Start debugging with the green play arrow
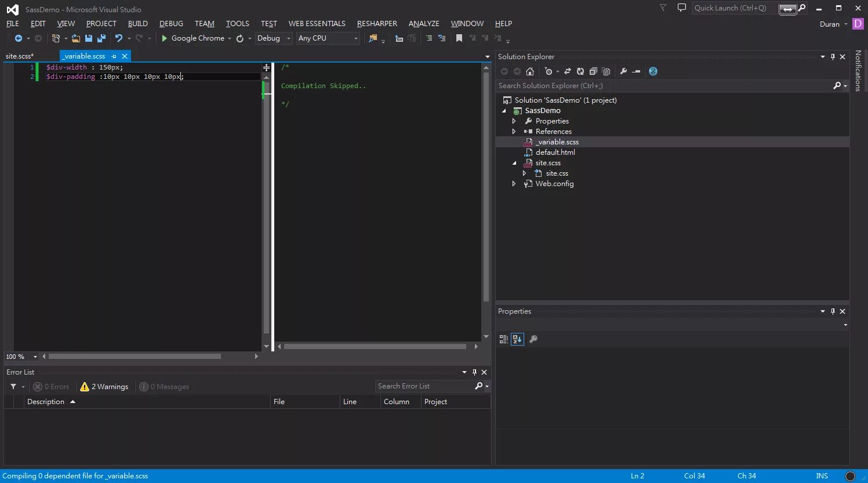The height and width of the screenshot is (483, 868). pos(164,38)
